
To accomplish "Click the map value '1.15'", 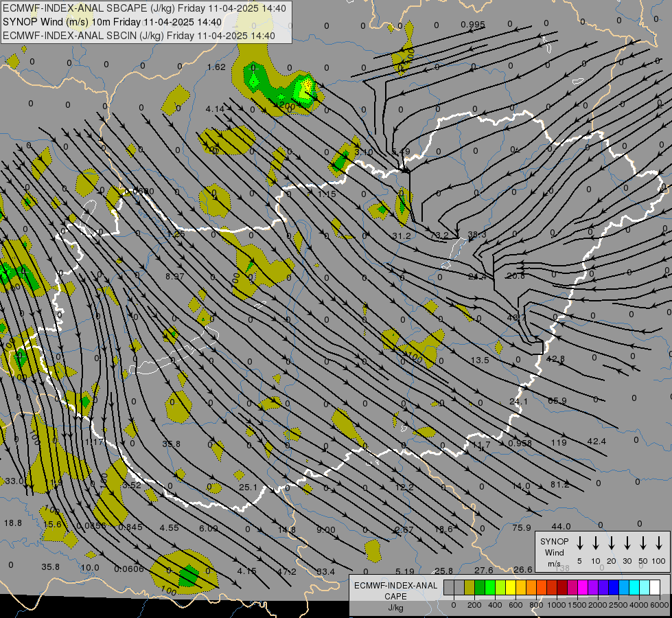I will (327, 194).
